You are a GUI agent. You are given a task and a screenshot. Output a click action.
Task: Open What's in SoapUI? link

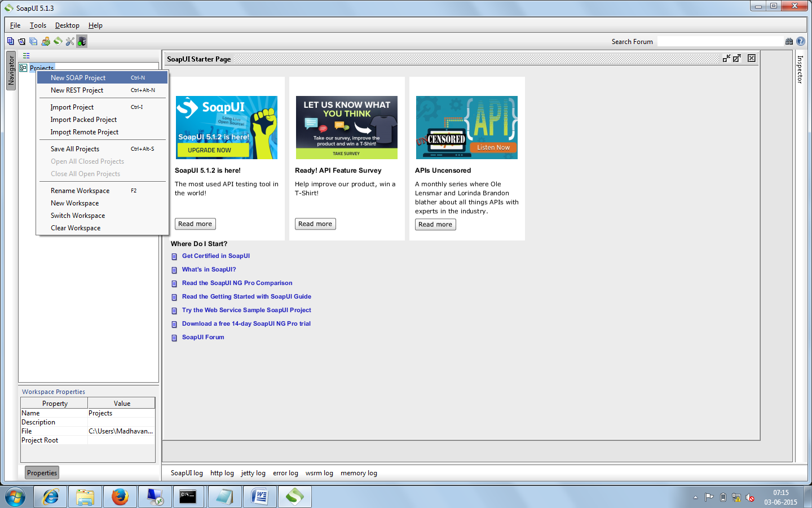[x=209, y=270]
